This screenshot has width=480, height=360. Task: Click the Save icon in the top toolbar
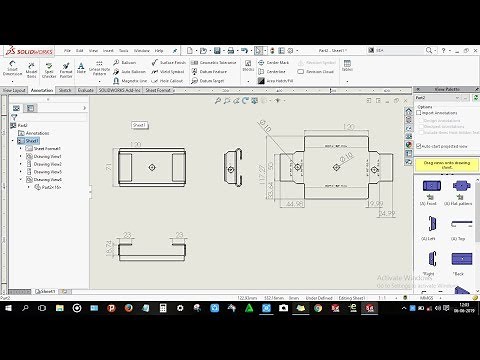217,51
